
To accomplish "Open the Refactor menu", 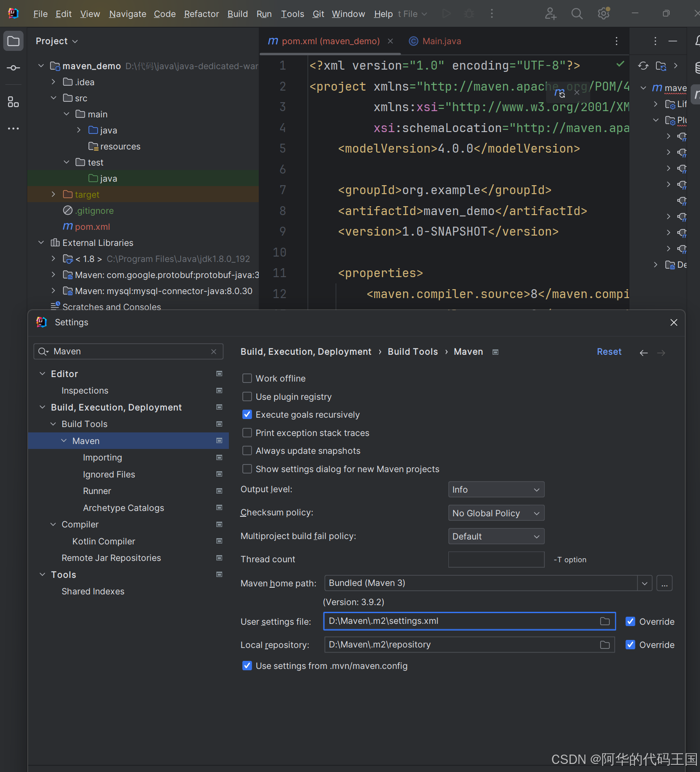I will 202,14.
